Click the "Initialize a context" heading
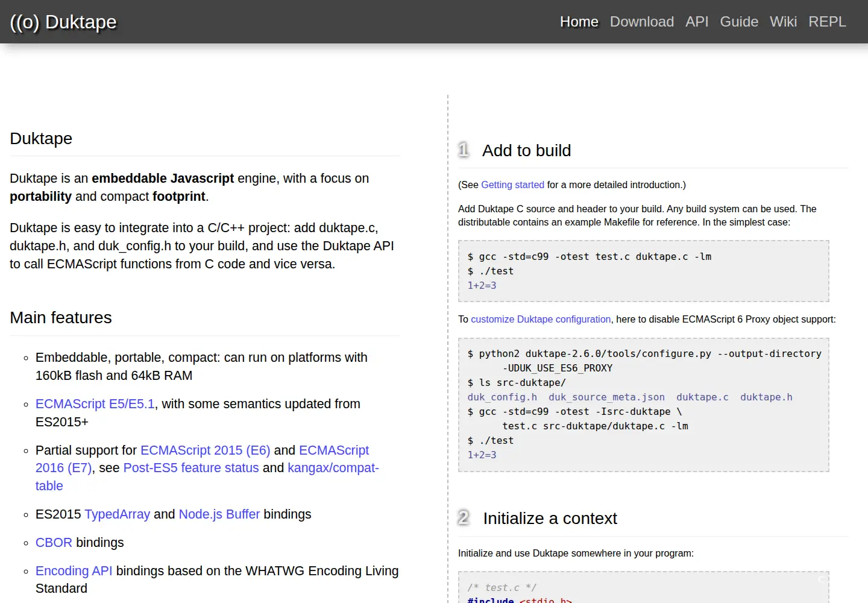The image size is (868, 603). [x=550, y=519]
